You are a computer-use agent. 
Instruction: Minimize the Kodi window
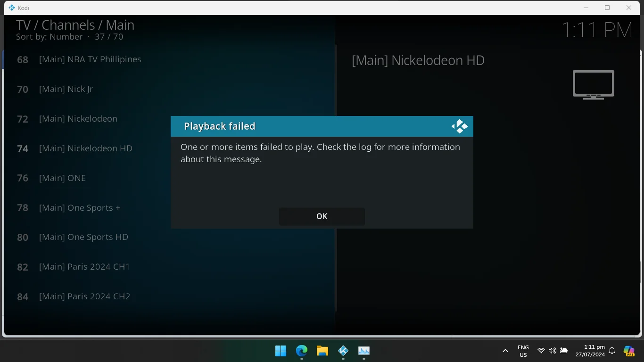coord(586,8)
